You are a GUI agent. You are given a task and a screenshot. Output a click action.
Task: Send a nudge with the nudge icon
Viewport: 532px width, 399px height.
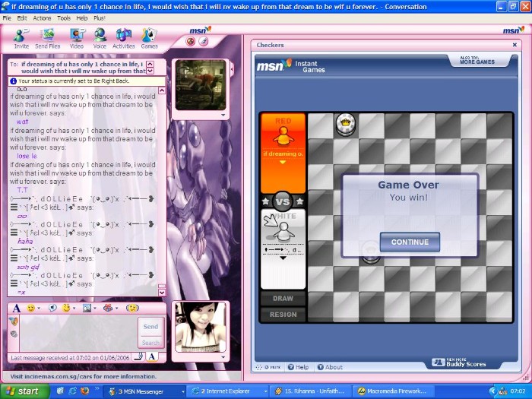tap(132, 308)
